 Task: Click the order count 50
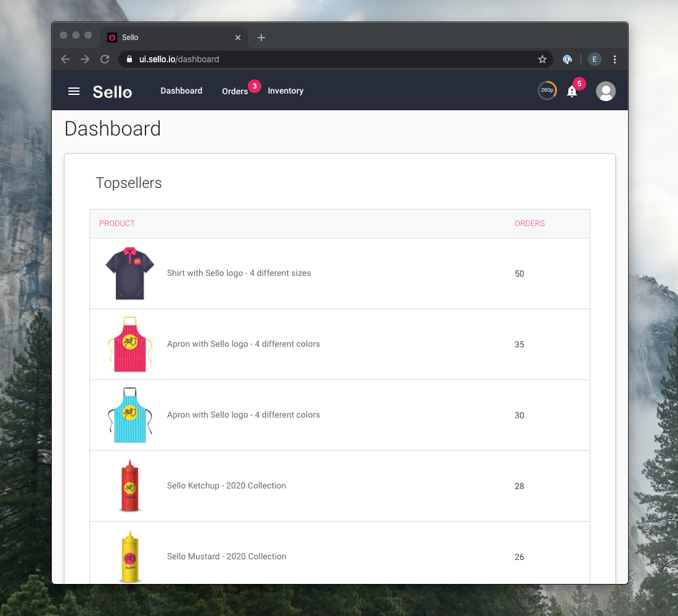520,274
